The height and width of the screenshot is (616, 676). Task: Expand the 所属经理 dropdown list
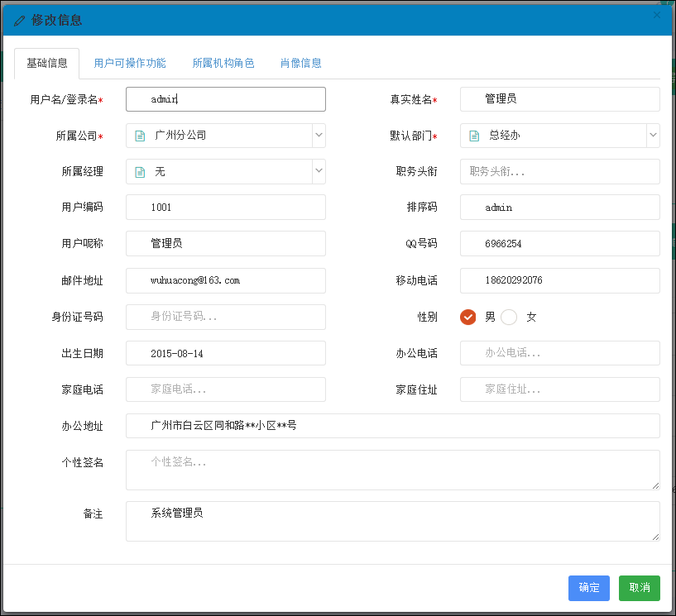pos(319,171)
